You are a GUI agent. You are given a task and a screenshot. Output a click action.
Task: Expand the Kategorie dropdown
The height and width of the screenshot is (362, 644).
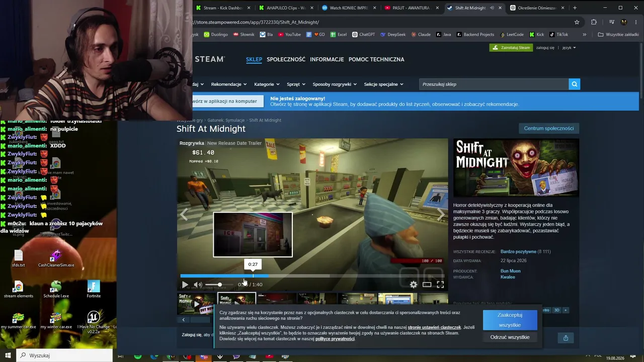267,84
